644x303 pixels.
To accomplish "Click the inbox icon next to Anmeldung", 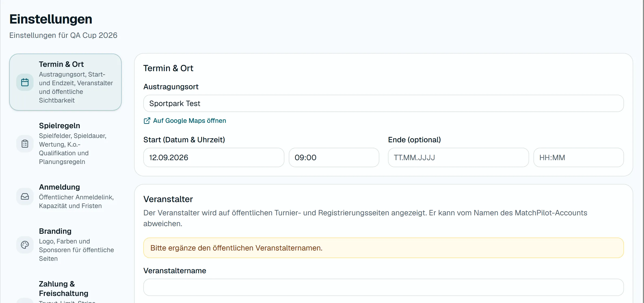I will (x=25, y=196).
